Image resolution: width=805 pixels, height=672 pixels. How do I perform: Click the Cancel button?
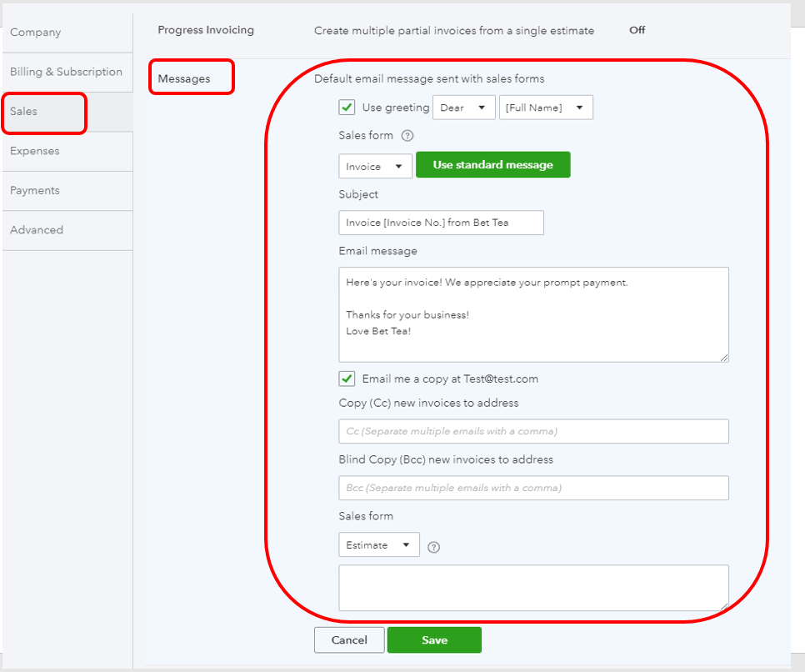click(x=349, y=640)
